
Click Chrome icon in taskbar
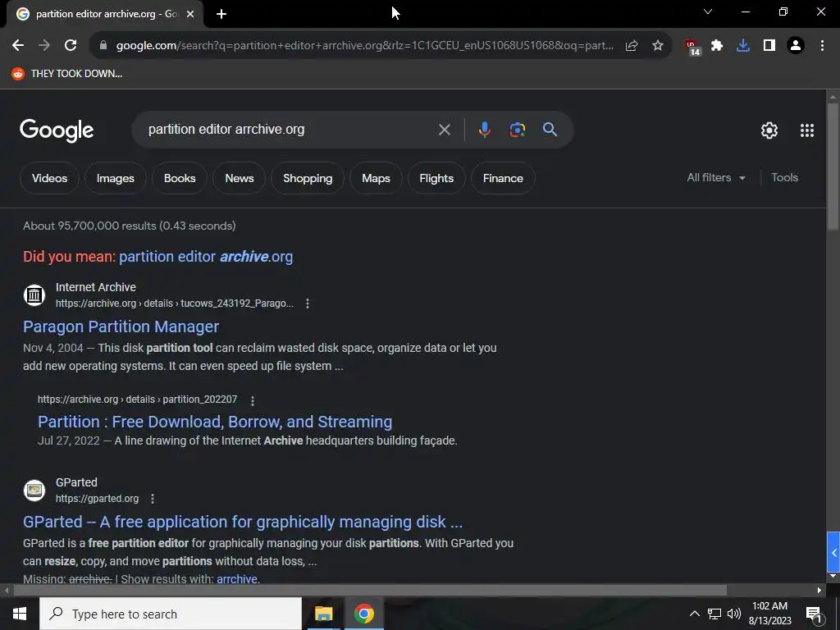point(363,614)
